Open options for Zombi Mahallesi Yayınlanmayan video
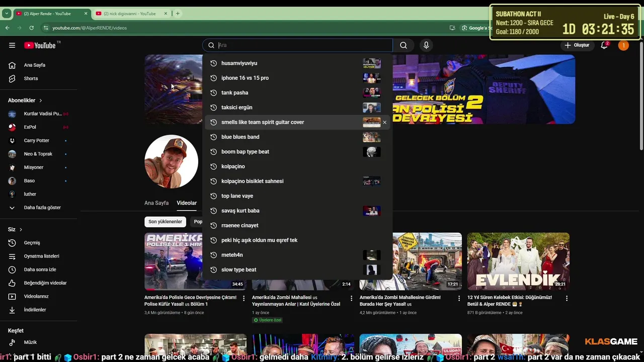The width and height of the screenshot is (644, 362). pyautogui.click(x=352, y=298)
